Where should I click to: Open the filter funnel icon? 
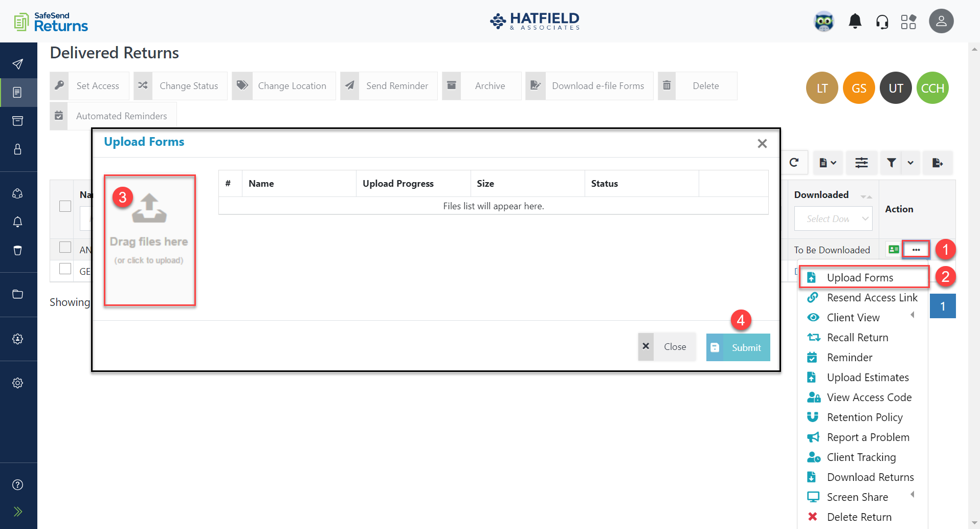(x=891, y=162)
